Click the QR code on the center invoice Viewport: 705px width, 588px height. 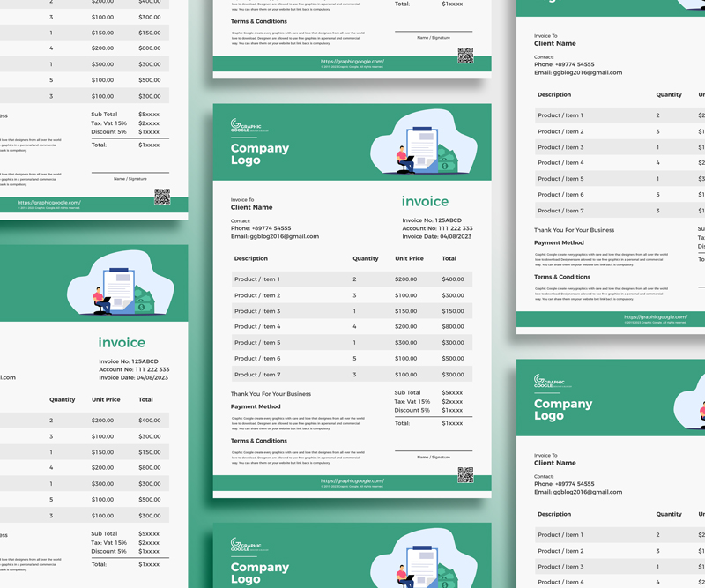pyautogui.click(x=465, y=476)
